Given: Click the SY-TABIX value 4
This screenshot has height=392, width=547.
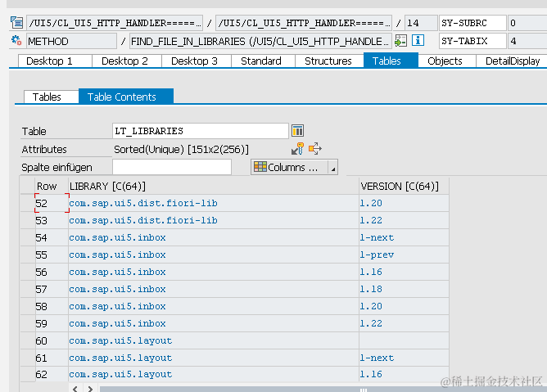Looking at the screenshot, I should point(527,41).
